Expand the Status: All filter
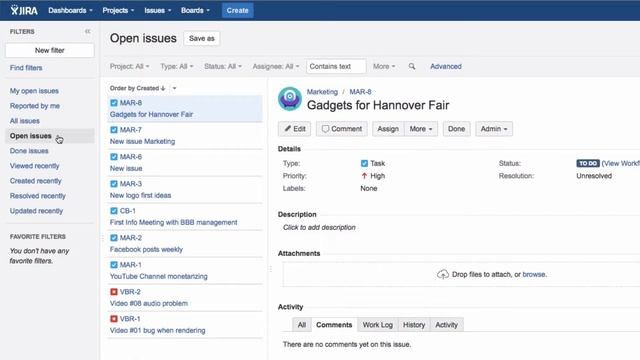The image size is (640, 360). coord(223,66)
